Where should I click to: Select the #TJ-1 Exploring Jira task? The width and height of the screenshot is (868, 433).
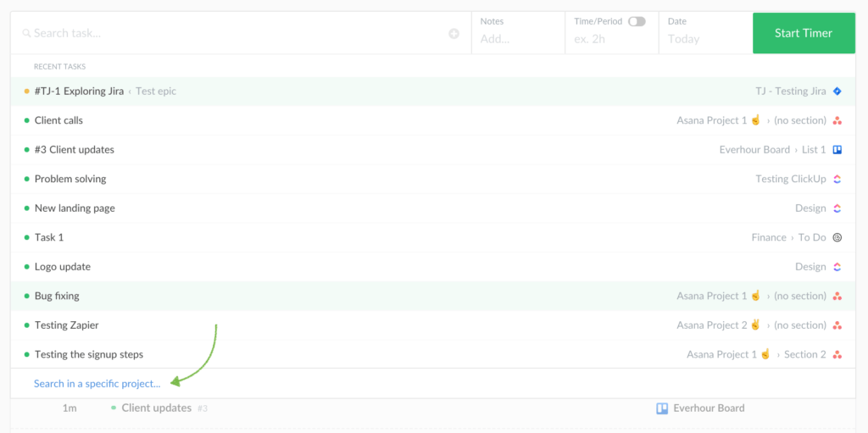(x=79, y=92)
